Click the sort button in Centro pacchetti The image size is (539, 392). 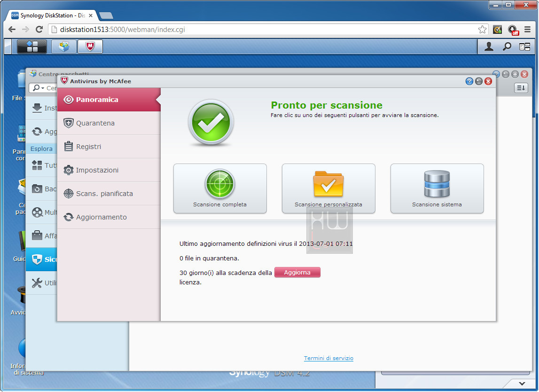click(521, 88)
